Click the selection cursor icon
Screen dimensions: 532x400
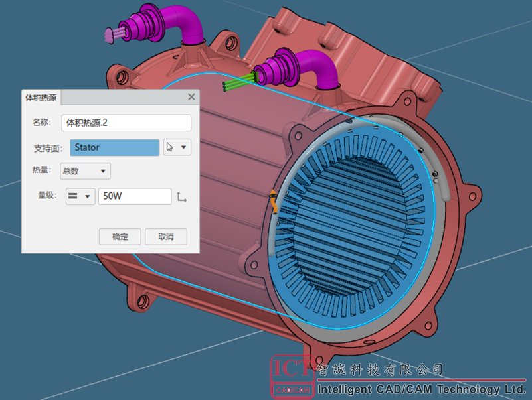(170, 147)
